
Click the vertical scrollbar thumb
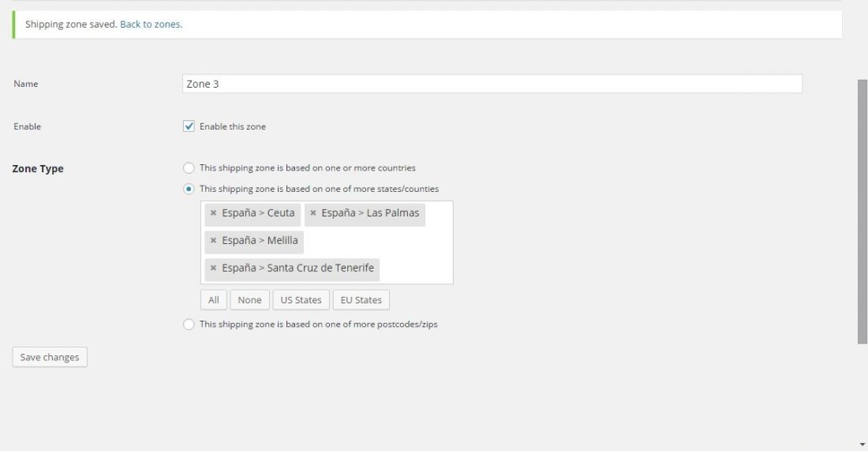[862, 212]
